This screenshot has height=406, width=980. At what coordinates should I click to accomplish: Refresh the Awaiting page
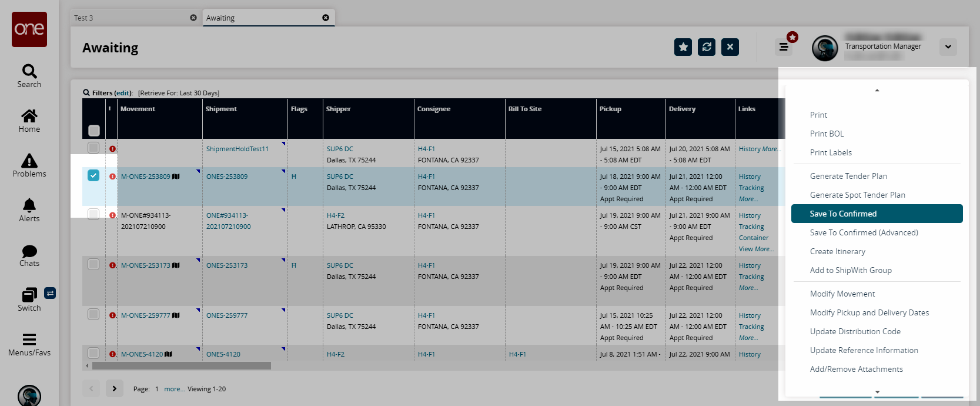tap(707, 47)
